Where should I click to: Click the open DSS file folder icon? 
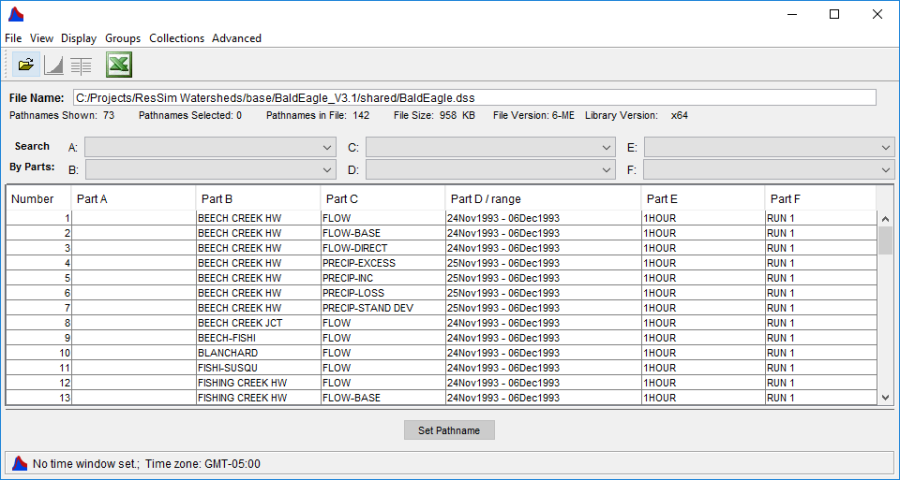point(26,65)
